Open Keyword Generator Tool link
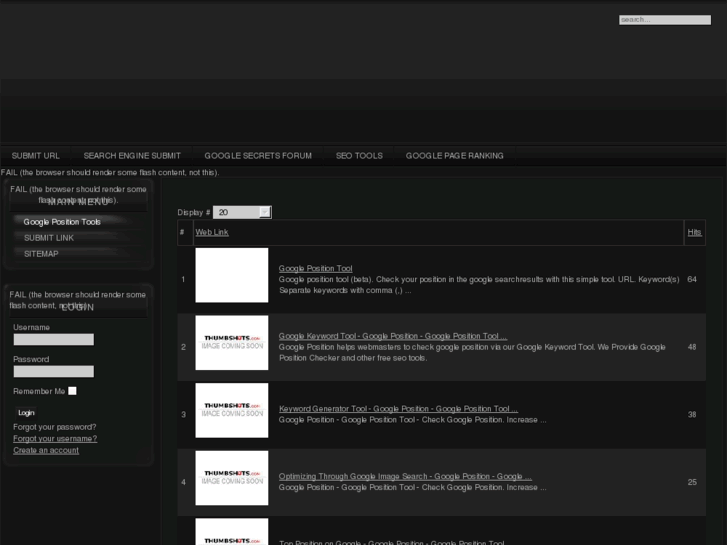Viewport: 727px width, 545px height. 398,409
